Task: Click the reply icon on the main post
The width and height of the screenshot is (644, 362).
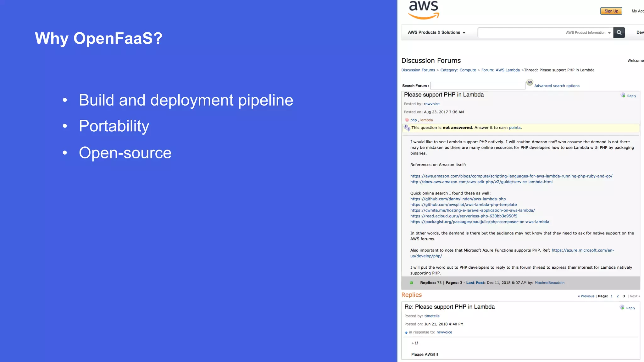Action: (623, 95)
